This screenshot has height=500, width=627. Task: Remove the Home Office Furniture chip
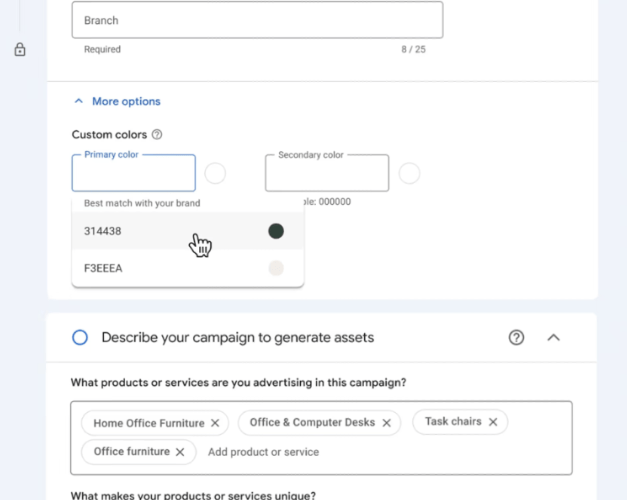[x=215, y=423]
